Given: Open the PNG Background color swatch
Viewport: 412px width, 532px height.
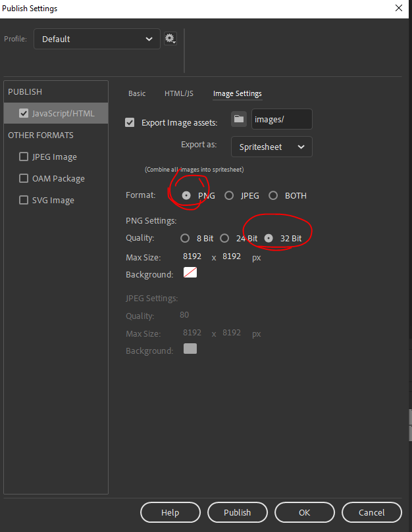Looking at the screenshot, I should [190, 273].
